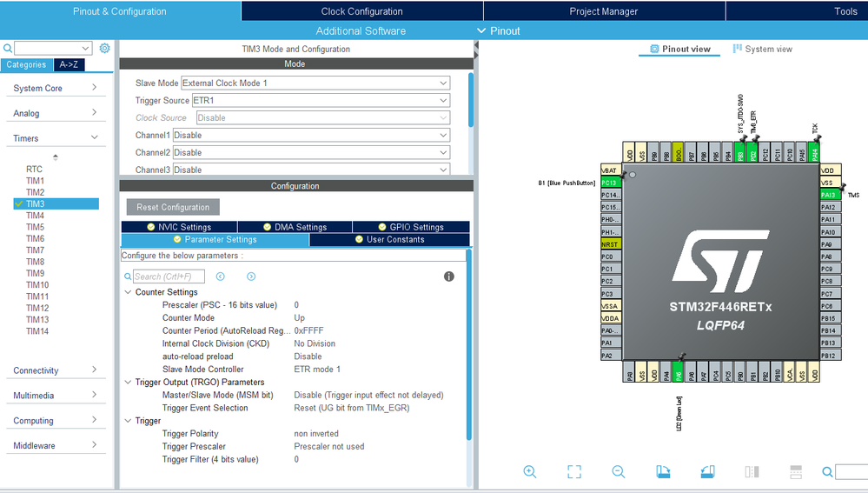The height and width of the screenshot is (493, 868).
Task: Zoom in on the pinout view
Action: point(530,472)
